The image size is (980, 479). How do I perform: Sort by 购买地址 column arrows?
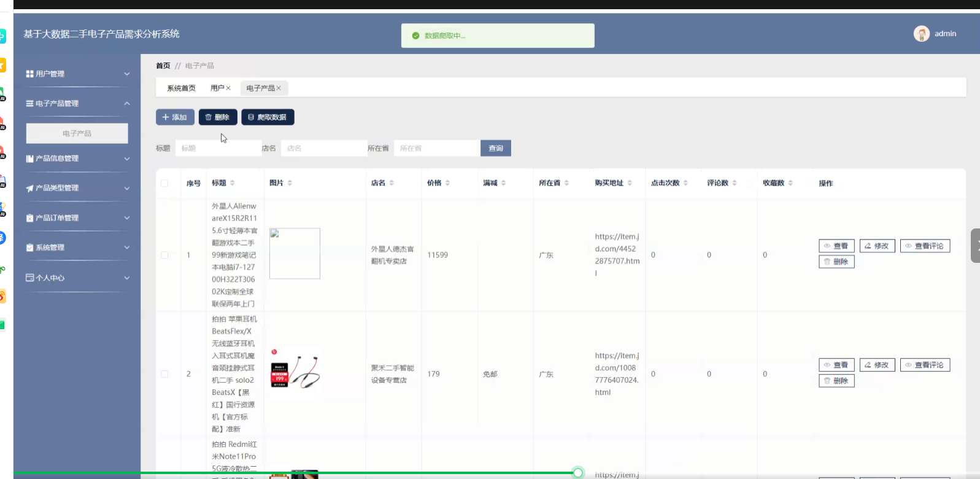630,183
